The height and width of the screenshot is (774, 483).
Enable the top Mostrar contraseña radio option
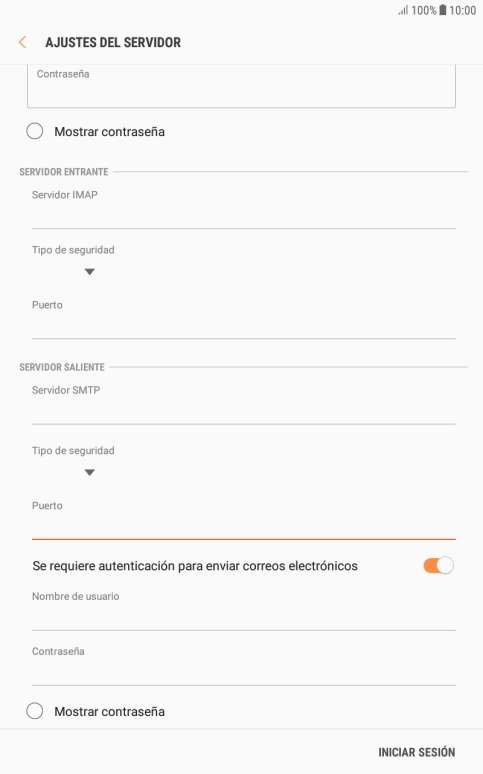pos(35,131)
